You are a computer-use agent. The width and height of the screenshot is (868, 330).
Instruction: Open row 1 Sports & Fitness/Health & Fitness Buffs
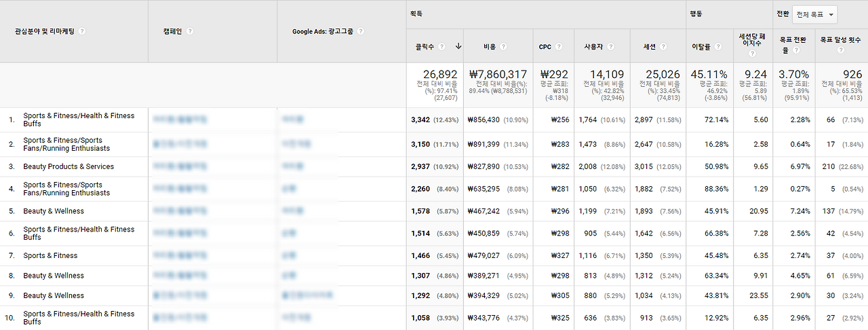coord(79,120)
